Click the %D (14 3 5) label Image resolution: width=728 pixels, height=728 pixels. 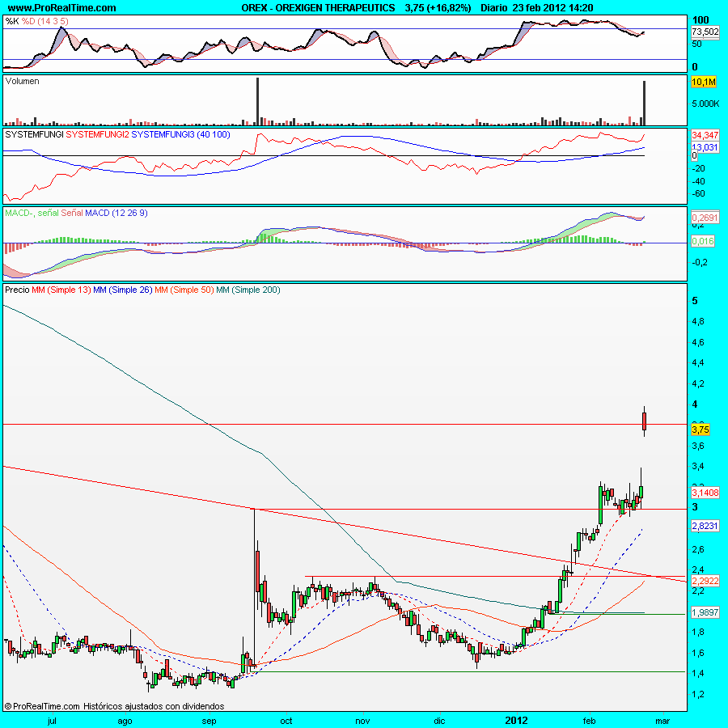tap(45, 21)
